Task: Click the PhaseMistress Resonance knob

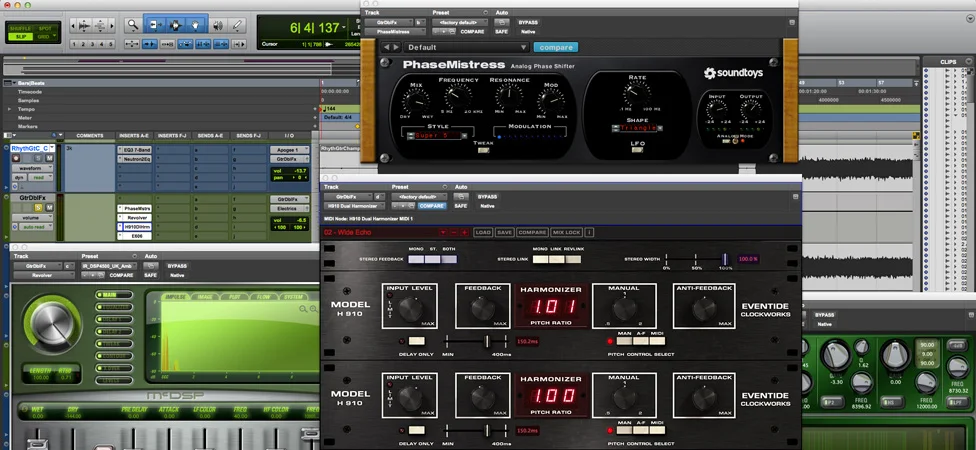Action: click(509, 97)
